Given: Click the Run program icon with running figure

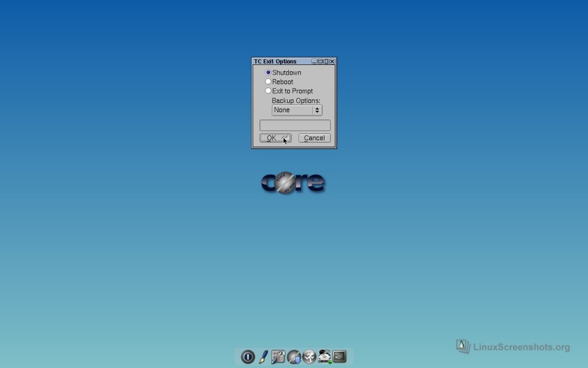Looking at the screenshot, I should [x=309, y=357].
